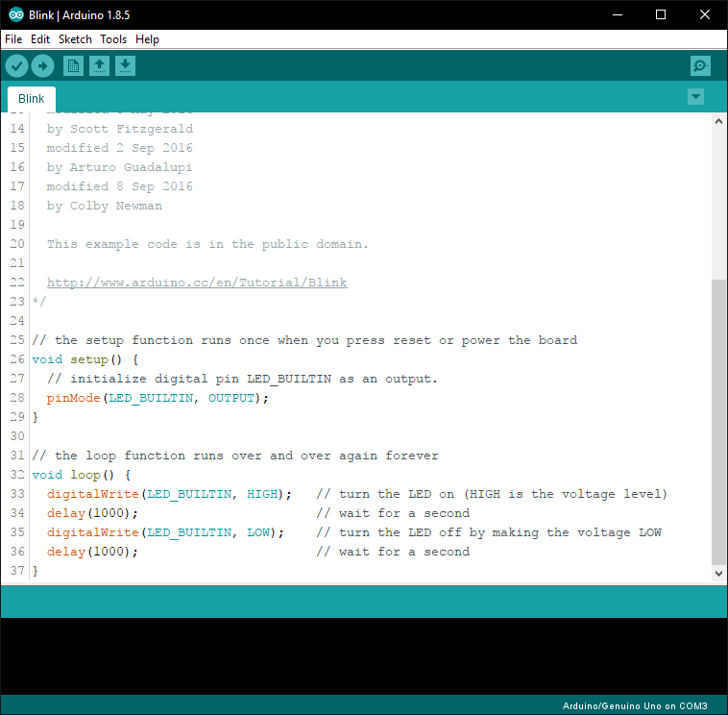Image resolution: width=728 pixels, height=715 pixels.
Task: Click the Upload arrow button
Action: click(42, 66)
